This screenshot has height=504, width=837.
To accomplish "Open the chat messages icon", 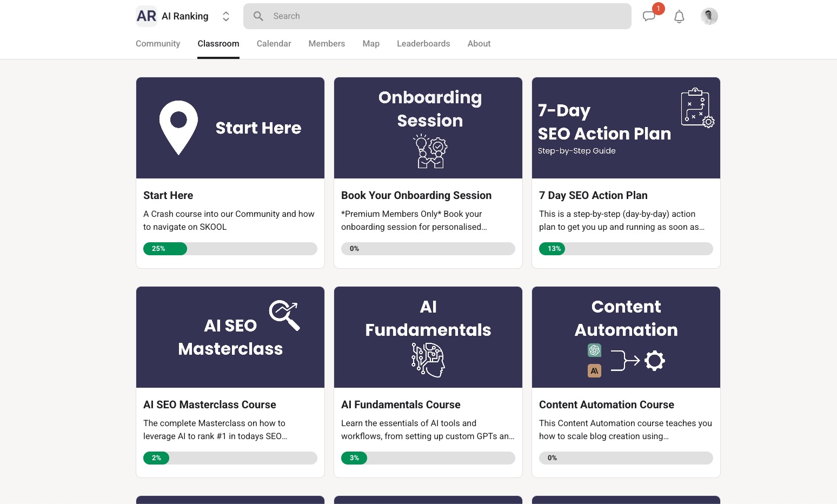I will click(649, 16).
